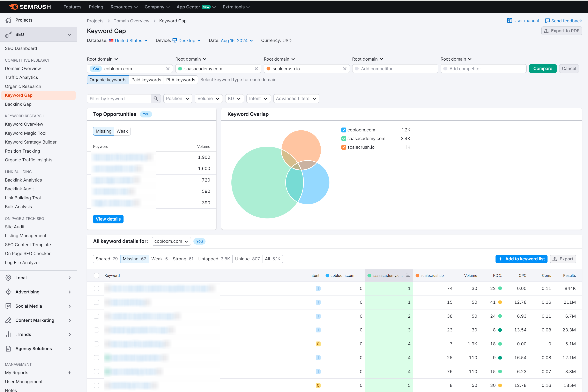Select the Weak opportunities tab

click(x=122, y=131)
